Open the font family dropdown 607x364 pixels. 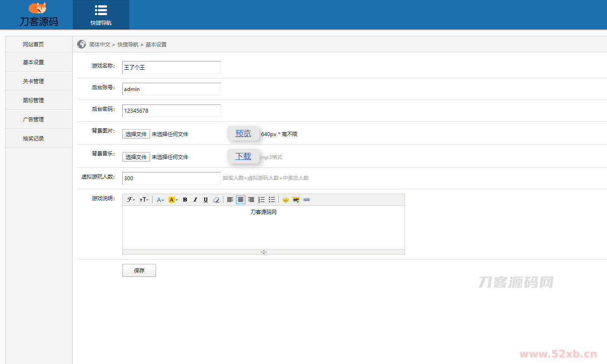click(131, 200)
